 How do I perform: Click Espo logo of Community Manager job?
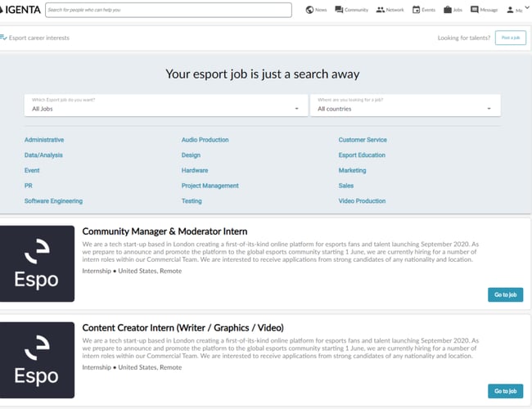pos(38,264)
